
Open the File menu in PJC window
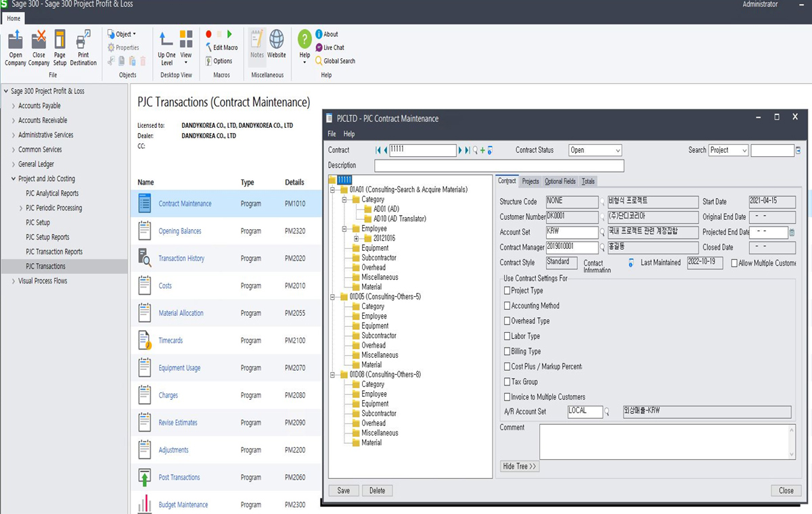tap(332, 134)
